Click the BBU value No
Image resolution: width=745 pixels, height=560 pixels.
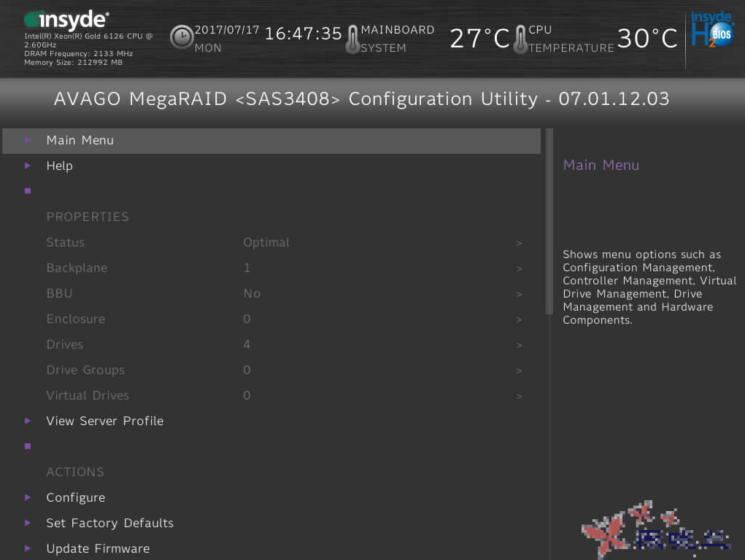[252, 294]
